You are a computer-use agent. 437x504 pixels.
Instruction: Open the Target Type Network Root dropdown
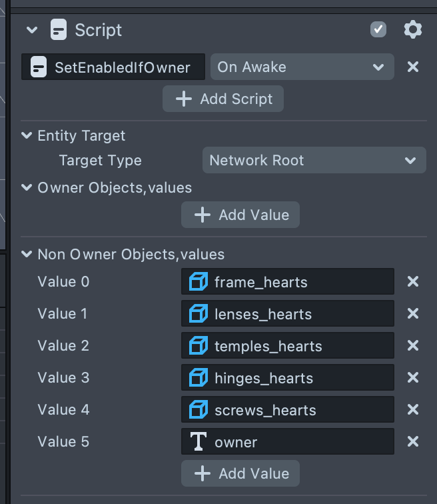pyautogui.click(x=313, y=161)
